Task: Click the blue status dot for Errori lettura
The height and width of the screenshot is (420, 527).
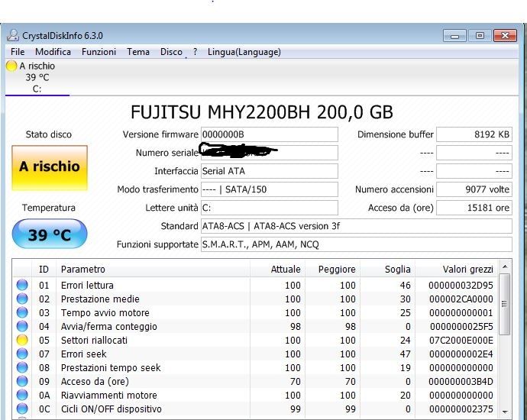Action: [x=22, y=285]
